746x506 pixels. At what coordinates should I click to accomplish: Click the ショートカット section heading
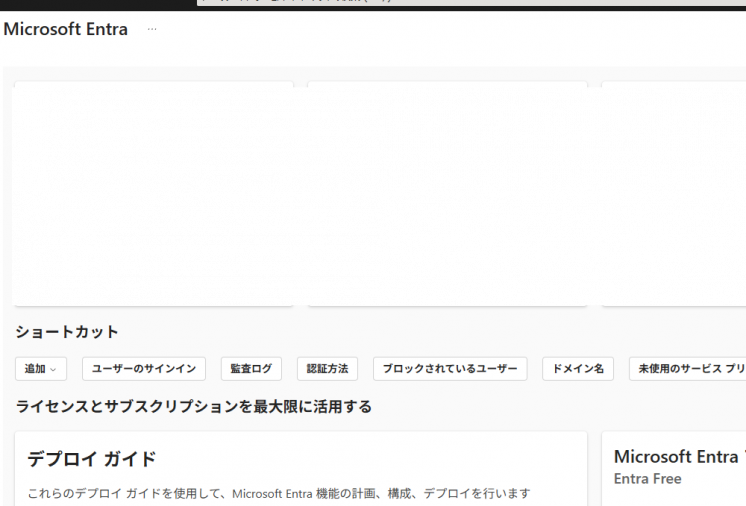tap(67, 332)
